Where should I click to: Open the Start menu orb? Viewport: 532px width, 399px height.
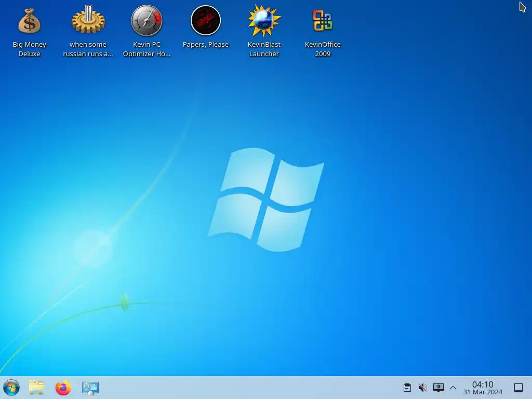[x=11, y=388]
